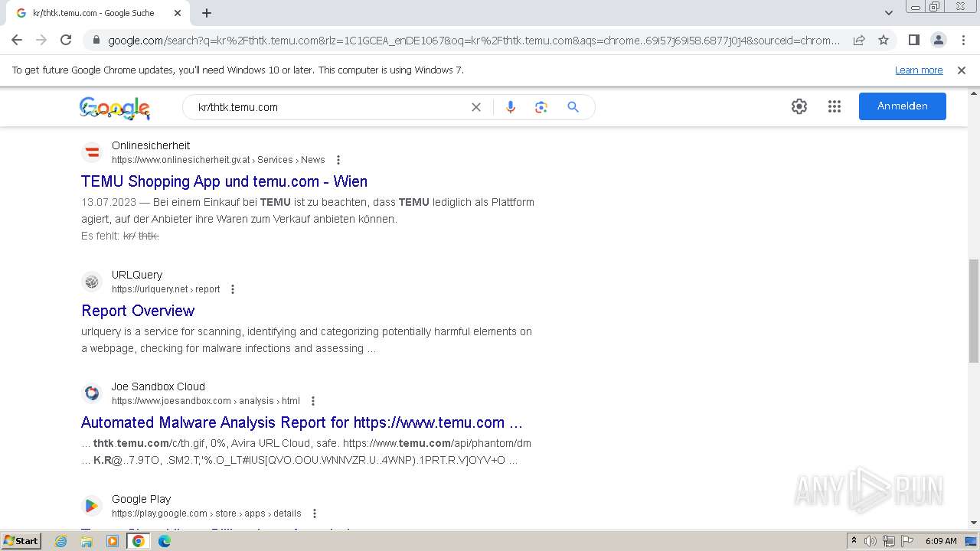980x551 pixels.
Task: Open Windows Media Player from taskbar
Action: pyautogui.click(x=113, y=541)
